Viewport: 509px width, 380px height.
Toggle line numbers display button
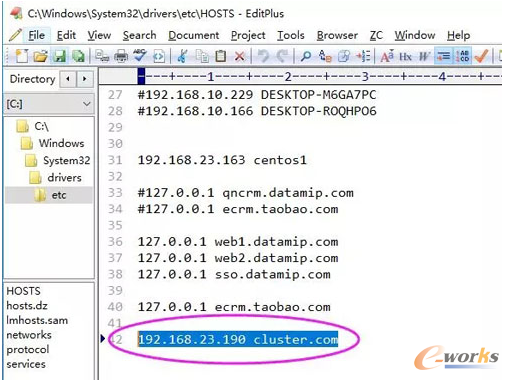click(x=463, y=56)
